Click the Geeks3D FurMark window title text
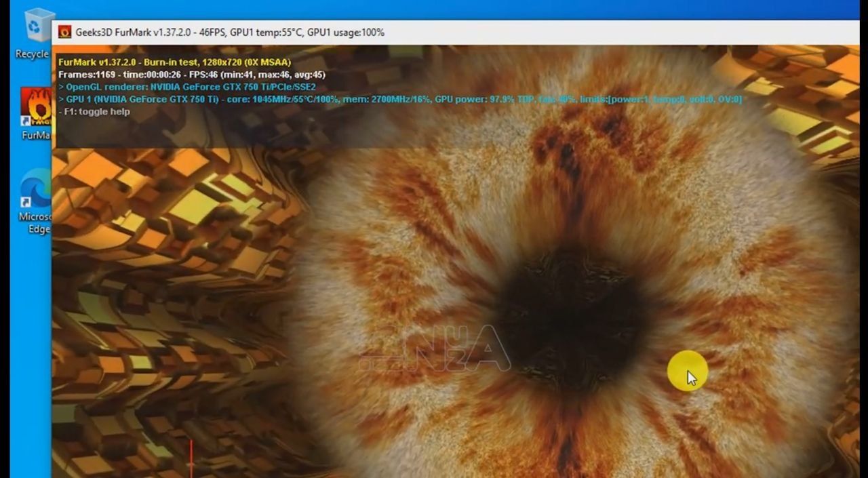 (x=230, y=32)
